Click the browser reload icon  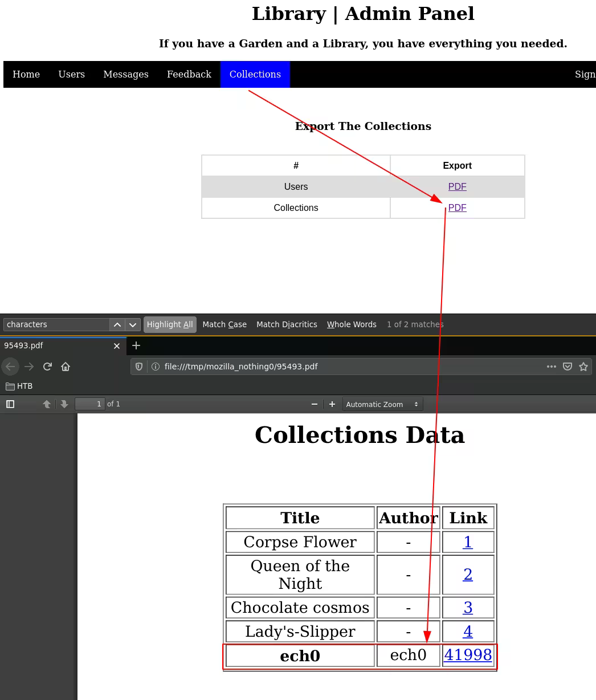coord(47,367)
